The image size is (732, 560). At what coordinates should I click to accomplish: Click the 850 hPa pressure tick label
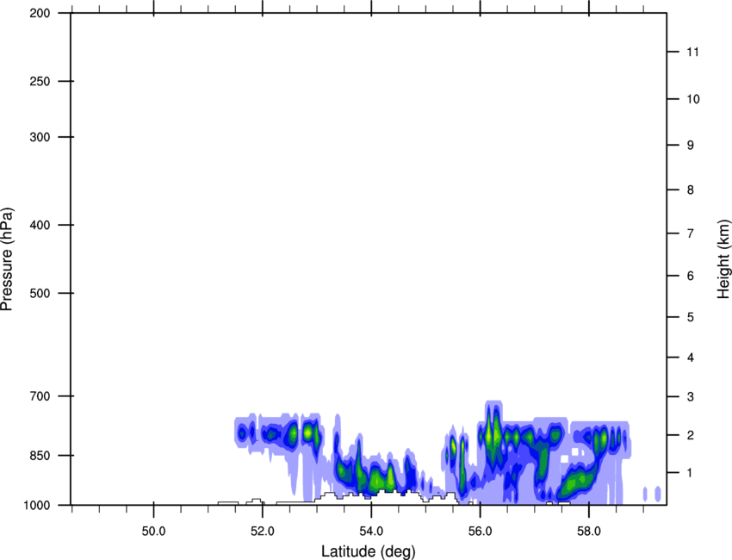point(38,455)
